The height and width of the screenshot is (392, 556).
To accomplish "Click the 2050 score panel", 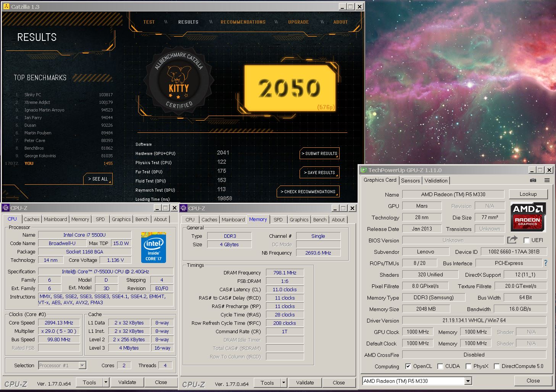I will coord(290,88).
